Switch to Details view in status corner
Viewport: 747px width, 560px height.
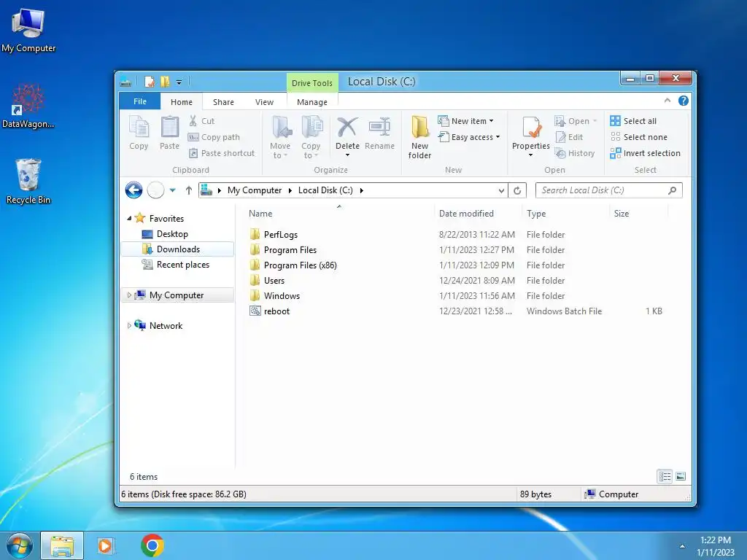pyautogui.click(x=665, y=476)
